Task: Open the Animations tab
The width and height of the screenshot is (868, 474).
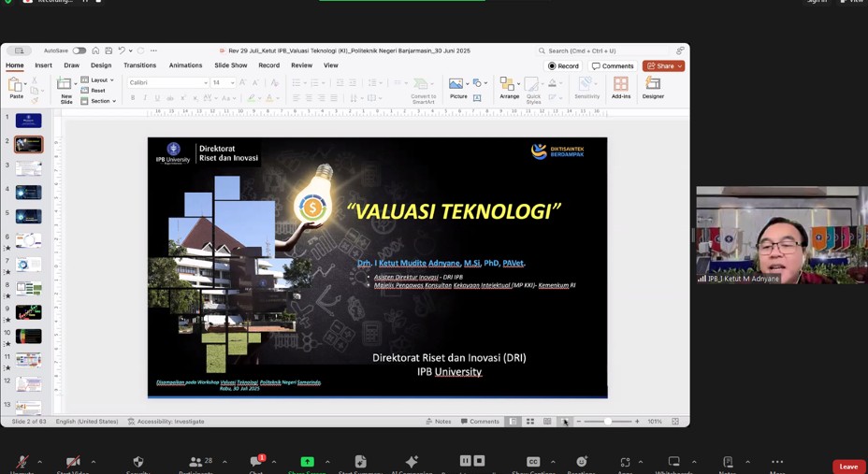Action: (185, 65)
